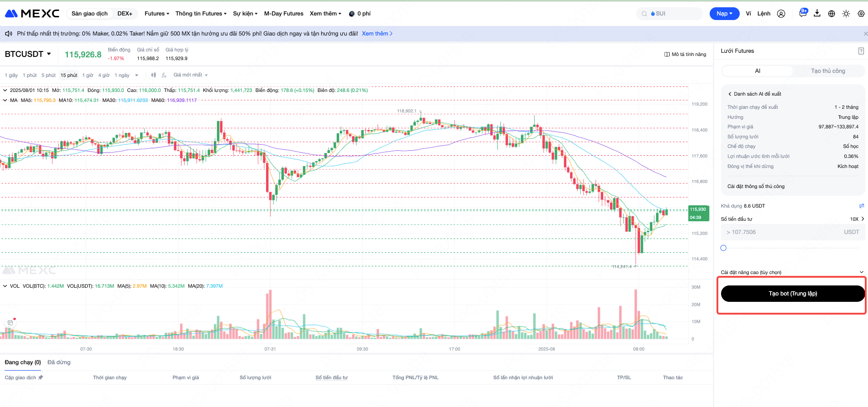868x407 pixels.
Task: Open the fx indicators icon
Action: (164, 75)
